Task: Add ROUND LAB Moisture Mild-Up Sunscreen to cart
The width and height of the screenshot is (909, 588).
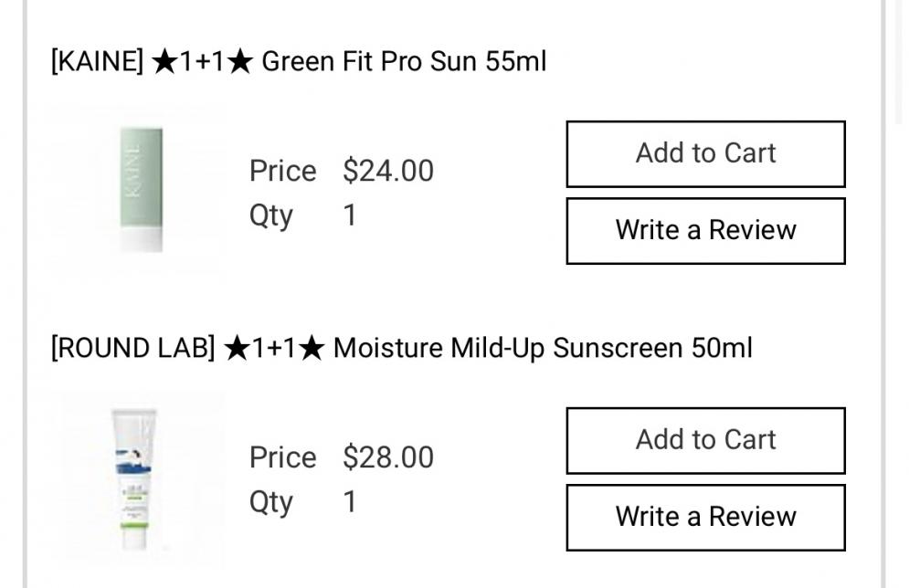Action: point(705,440)
